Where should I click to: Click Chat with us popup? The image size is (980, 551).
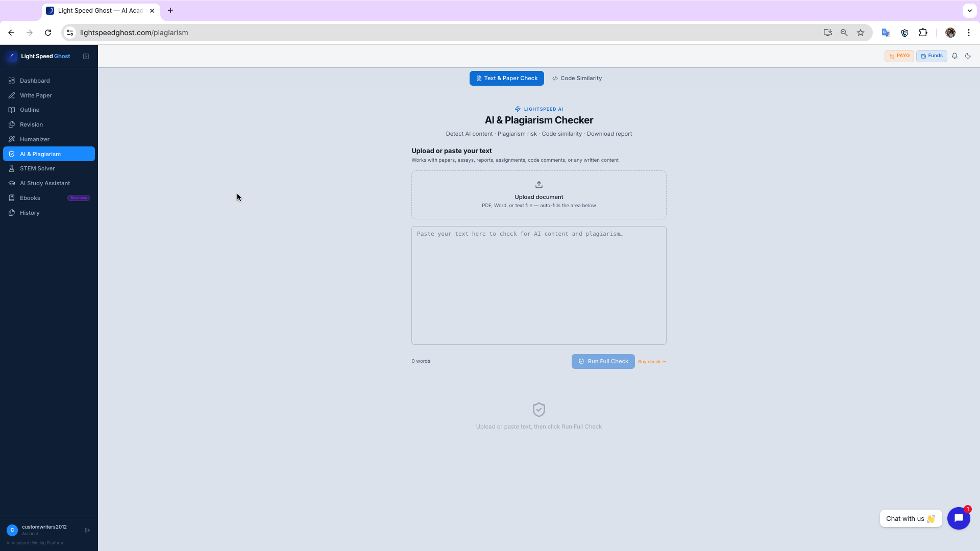coord(911,519)
